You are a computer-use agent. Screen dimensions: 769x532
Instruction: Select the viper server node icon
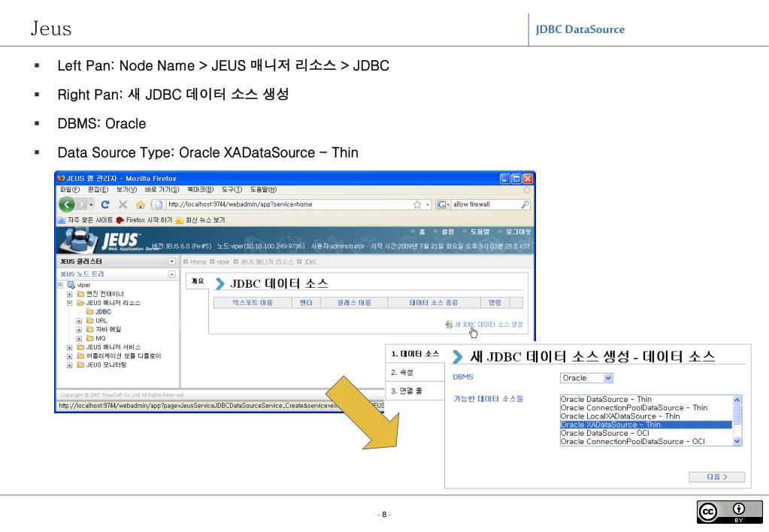[71, 285]
